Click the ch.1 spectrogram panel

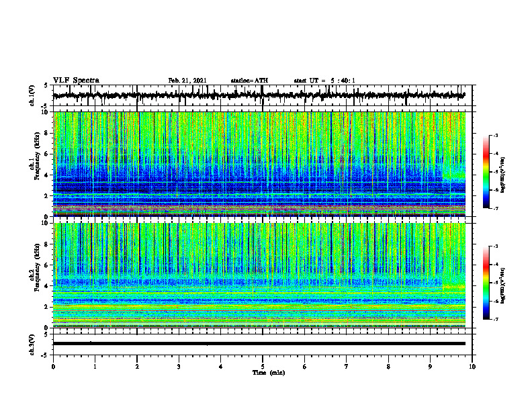tap(259, 164)
